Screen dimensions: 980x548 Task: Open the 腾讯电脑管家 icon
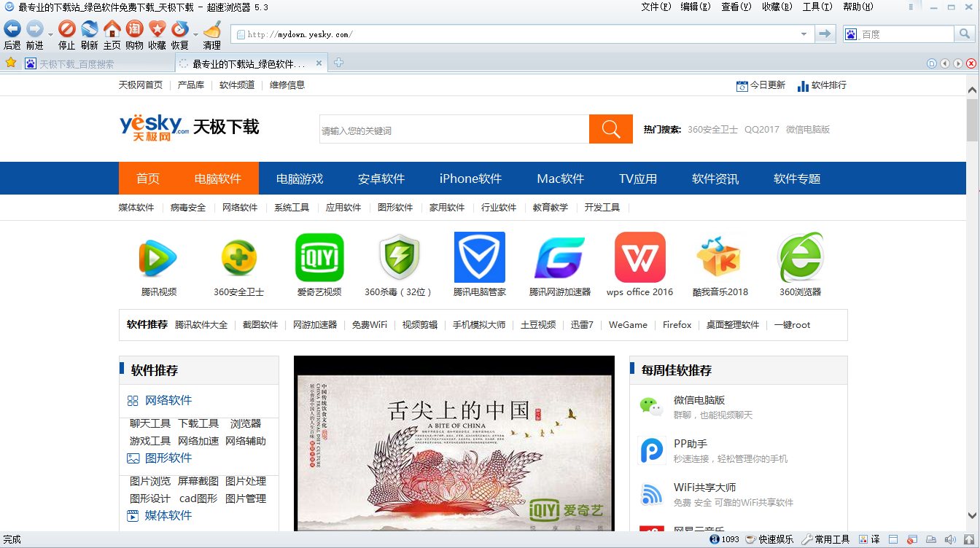[480, 257]
